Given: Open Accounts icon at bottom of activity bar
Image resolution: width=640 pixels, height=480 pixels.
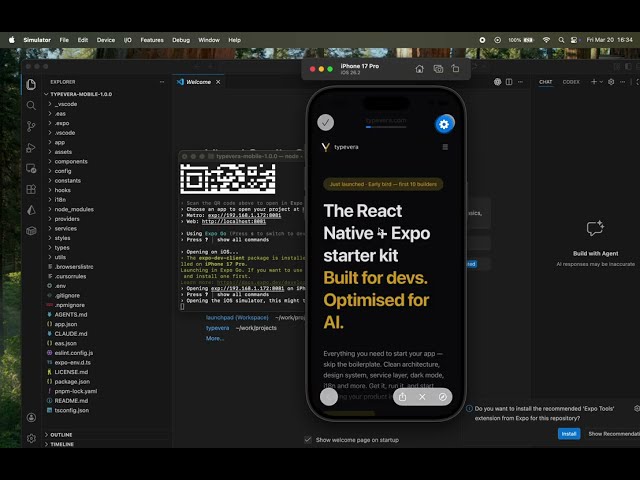Looking at the screenshot, I should click(31, 418).
